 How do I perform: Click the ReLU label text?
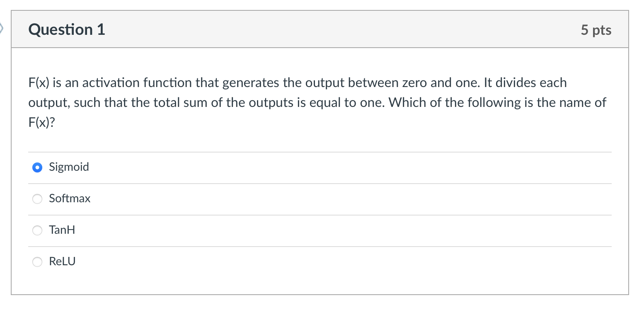pyautogui.click(x=62, y=261)
